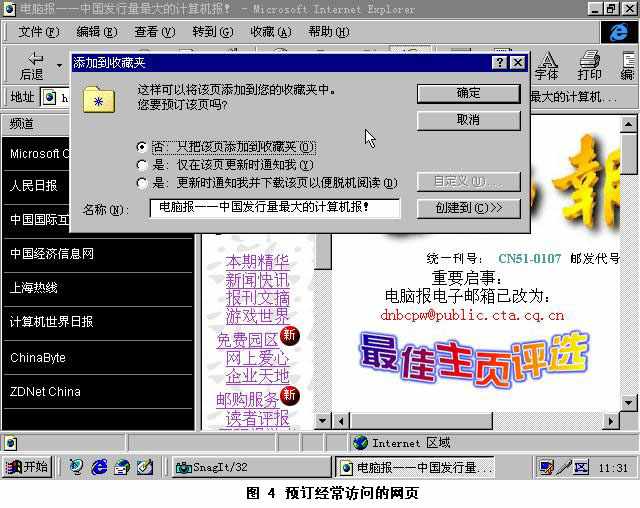Click the status bar page icon

11,443
